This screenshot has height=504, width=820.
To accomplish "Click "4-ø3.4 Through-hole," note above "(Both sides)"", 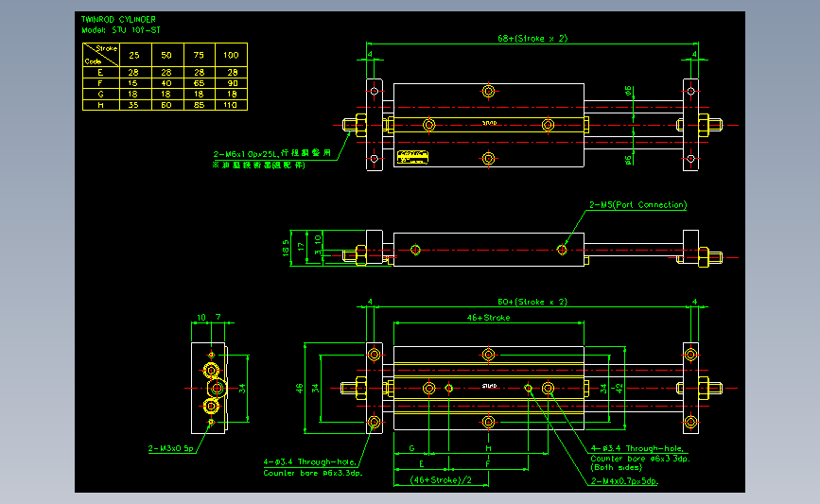I will click(637, 448).
